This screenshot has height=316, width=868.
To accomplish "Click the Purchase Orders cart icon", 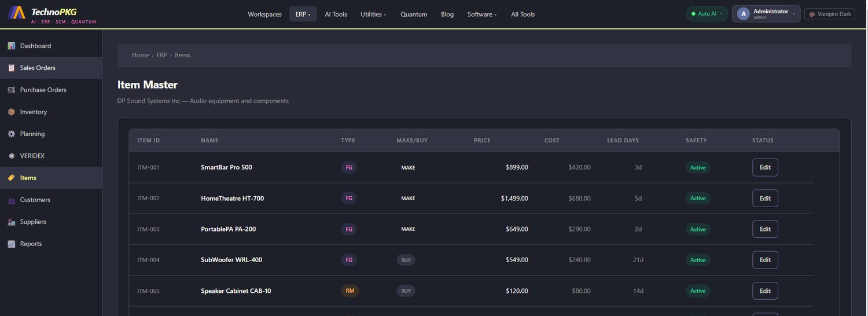I will pyautogui.click(x=12, y=90).
